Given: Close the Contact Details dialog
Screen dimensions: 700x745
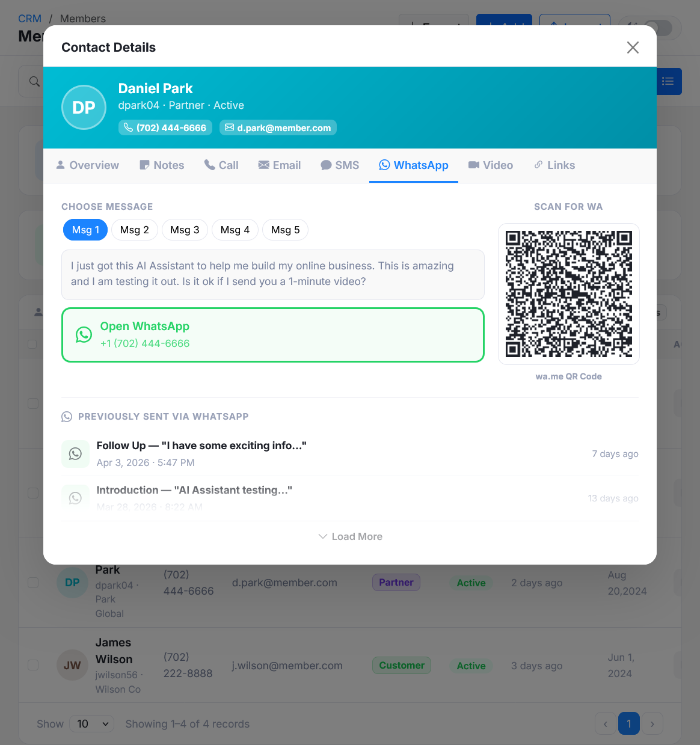Looking at the screenshot, I should [633, 48].
